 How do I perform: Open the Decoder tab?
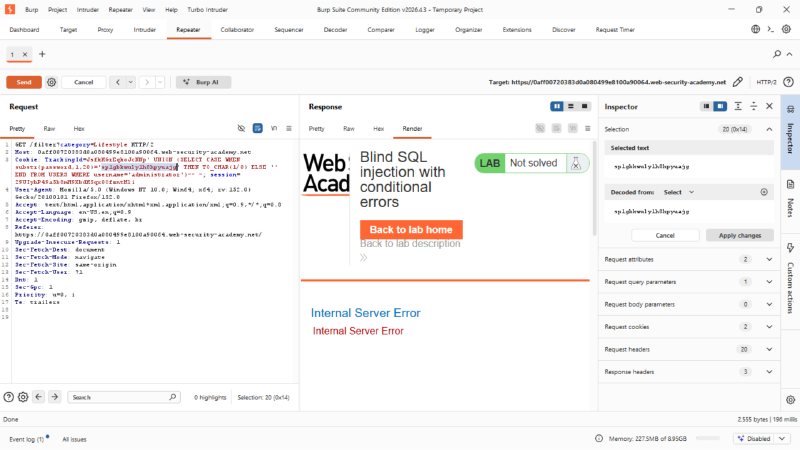[335, 30]
